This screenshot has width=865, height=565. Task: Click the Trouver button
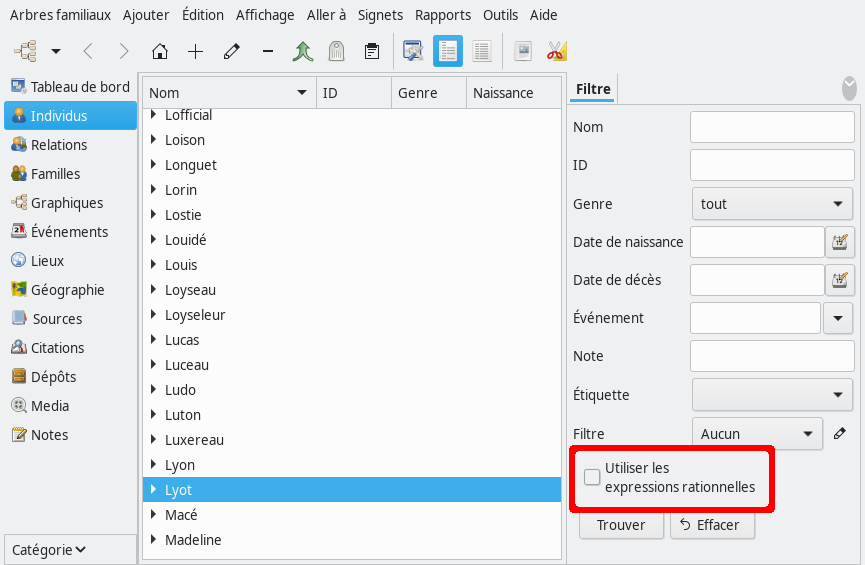pyautogui.click(x=621, y=525)
